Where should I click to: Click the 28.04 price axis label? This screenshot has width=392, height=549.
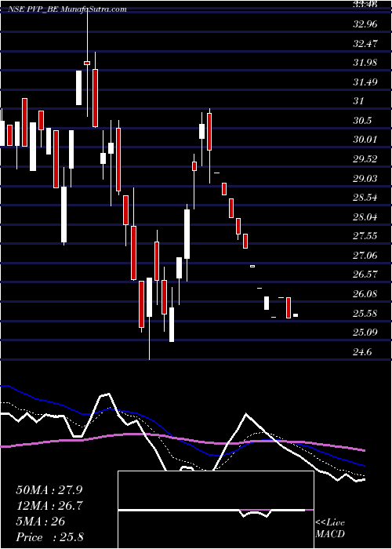pos(365,216)
